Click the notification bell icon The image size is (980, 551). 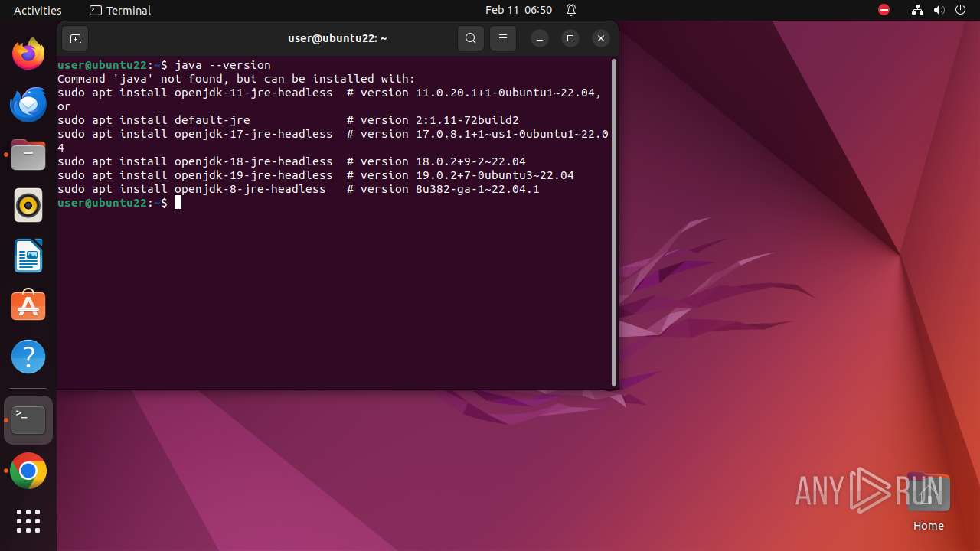point(571,10)
